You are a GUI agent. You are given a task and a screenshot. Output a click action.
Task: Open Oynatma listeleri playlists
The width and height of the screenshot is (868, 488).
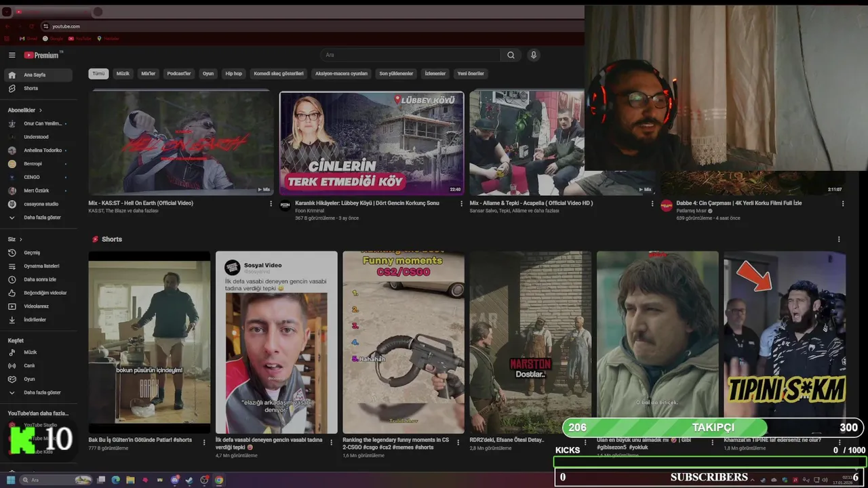tap(38, 266)
